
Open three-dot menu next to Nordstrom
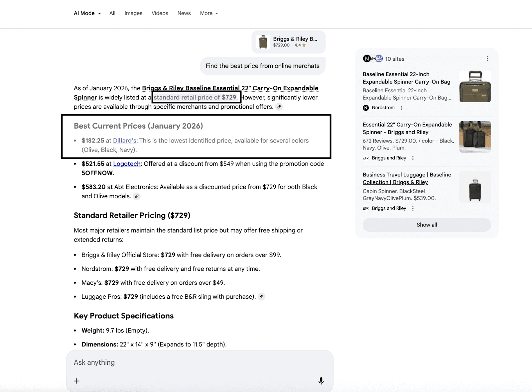click(x=401, y=108)
